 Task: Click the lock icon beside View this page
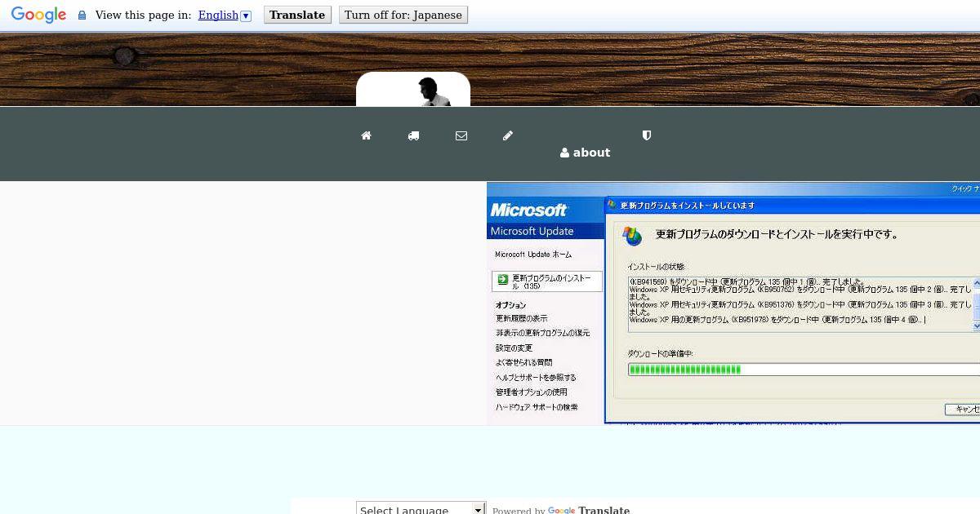coord(82,16)
